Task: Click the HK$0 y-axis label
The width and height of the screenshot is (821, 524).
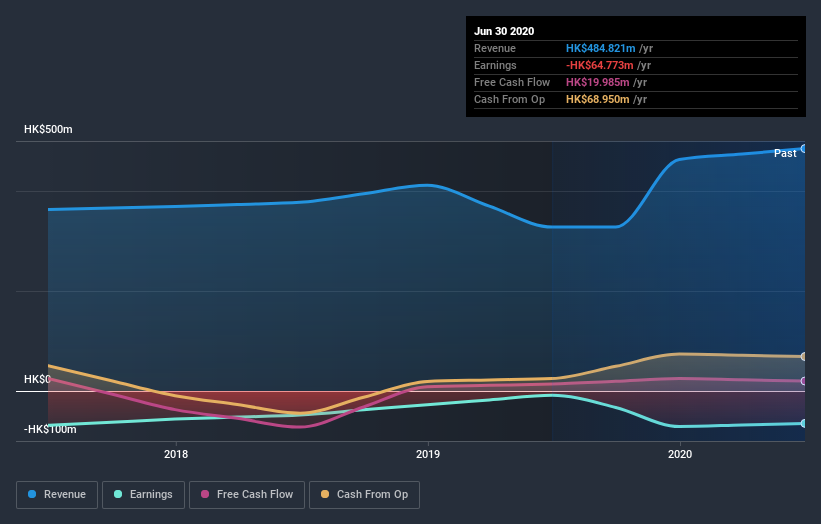Action: coord(37,379)
